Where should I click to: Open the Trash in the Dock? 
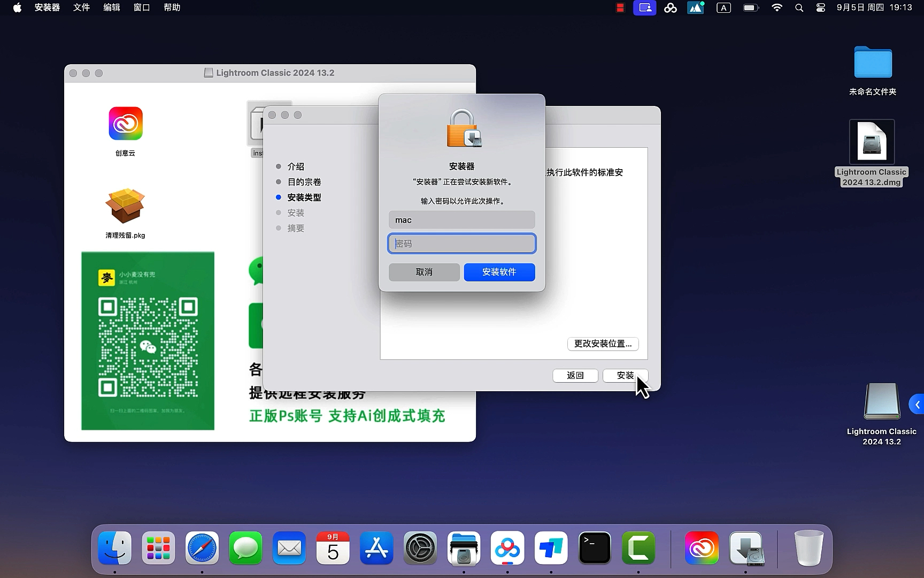pos(808,548)
